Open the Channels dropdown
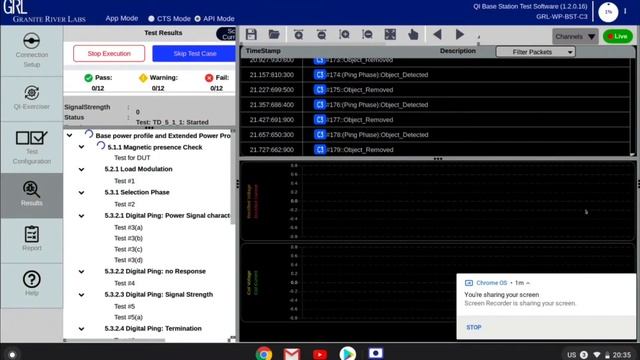The width and height of the screenshot is (640, 360). coord(575,36)
